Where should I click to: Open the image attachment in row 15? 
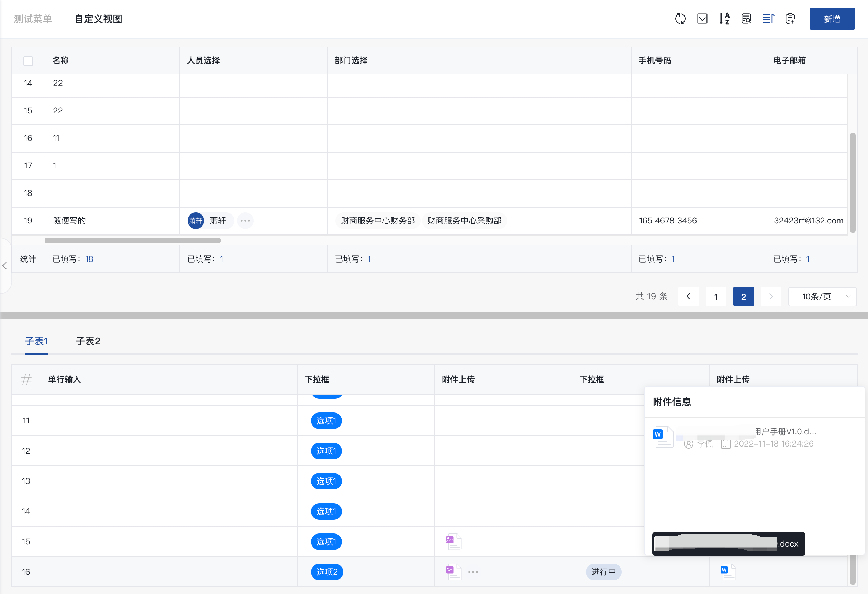point(454,541)
